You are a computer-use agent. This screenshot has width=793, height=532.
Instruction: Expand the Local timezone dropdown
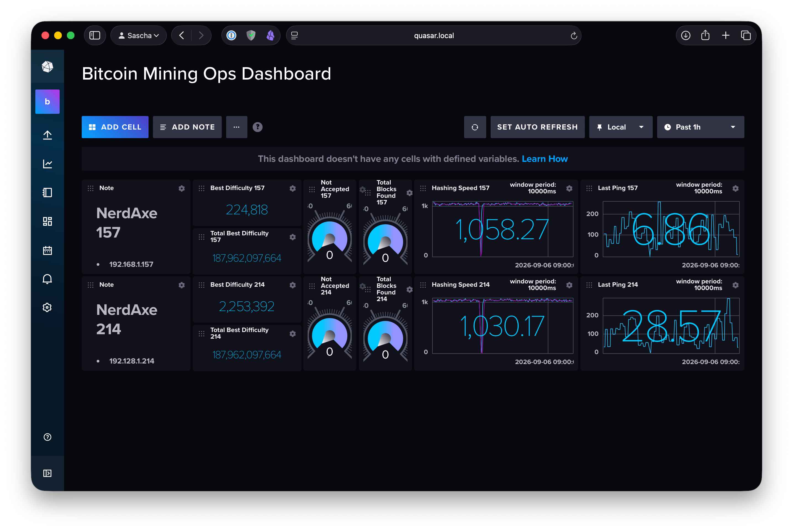point(621,127)
